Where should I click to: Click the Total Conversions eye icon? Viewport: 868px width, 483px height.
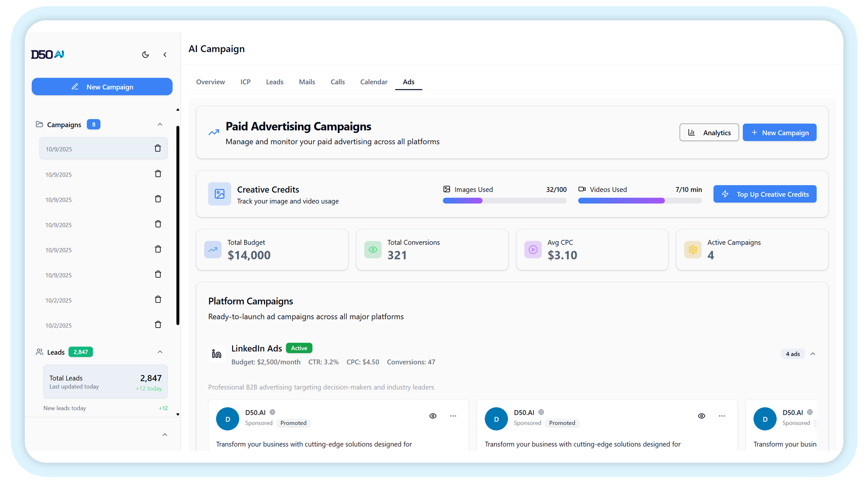coord(373,250)
